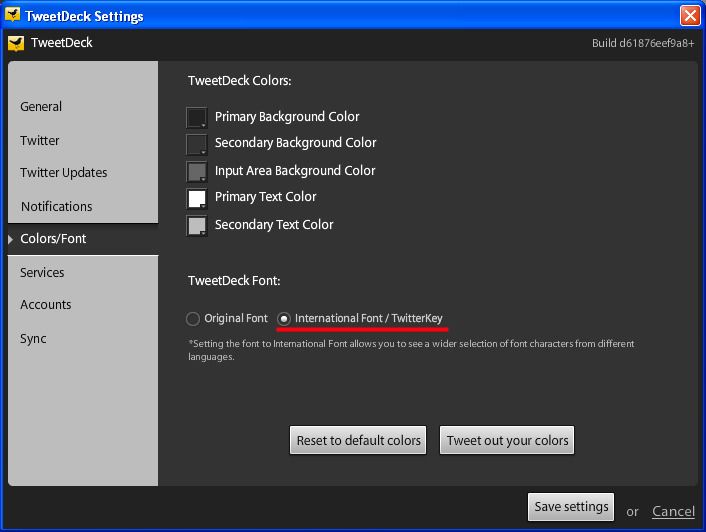Image resolution: width=706 pixels, height=532 pixels.
Task: Pick the Secondary Background Color swatch
Action: pyautogui.click(x=197, y=144)
